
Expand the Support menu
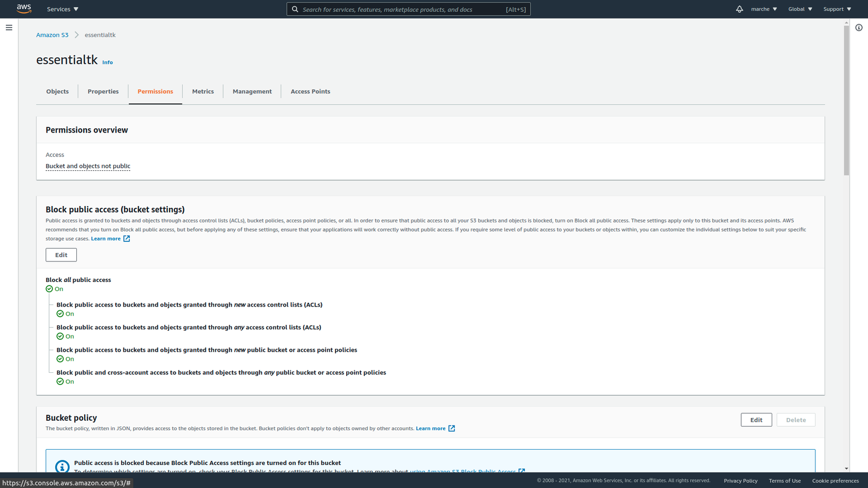tap(837, 9)
